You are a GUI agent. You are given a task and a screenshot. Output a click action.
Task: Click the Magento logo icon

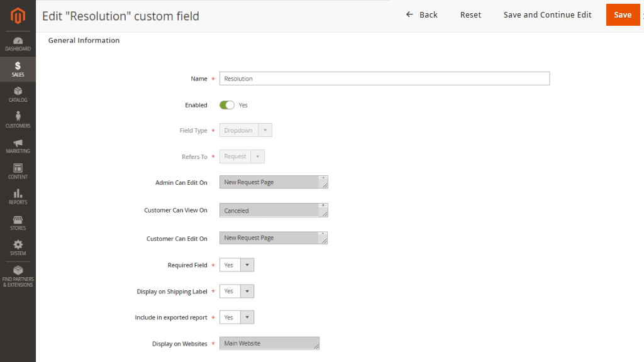pos(18,16)
